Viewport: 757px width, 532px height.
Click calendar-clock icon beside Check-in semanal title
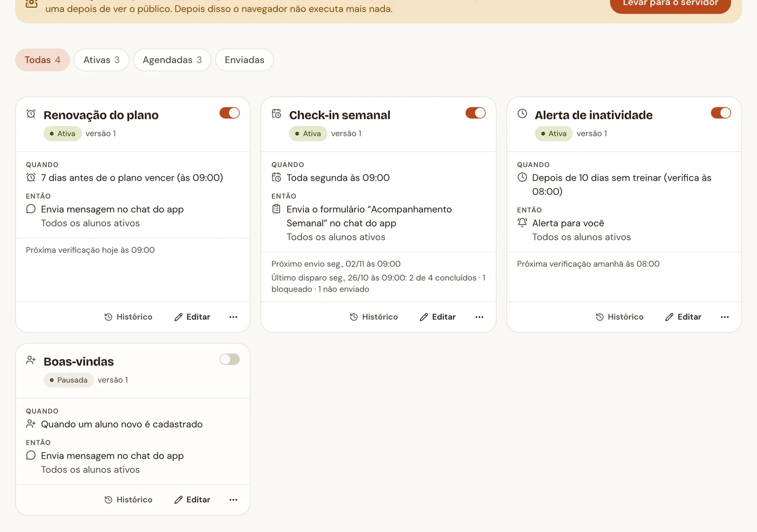tap(276, 113)
